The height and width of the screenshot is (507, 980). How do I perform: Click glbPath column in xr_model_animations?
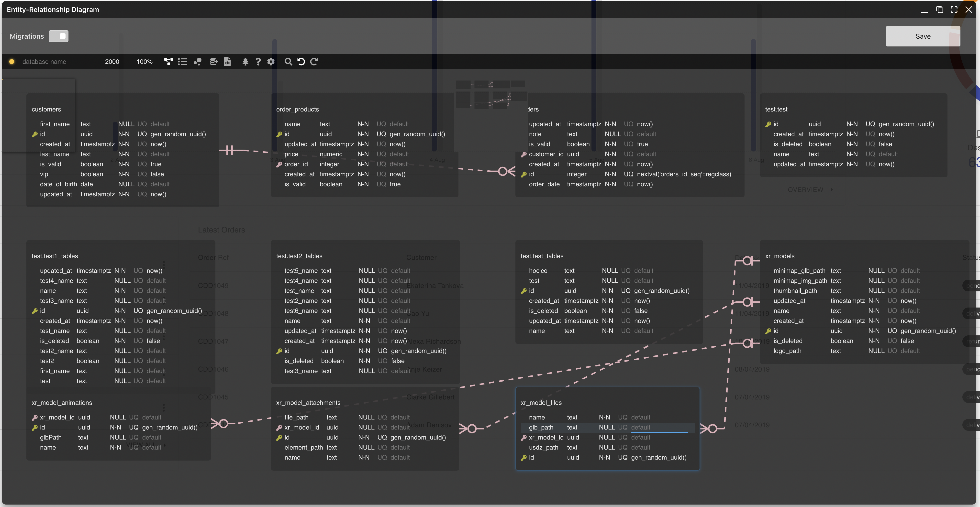pos(51,438)
